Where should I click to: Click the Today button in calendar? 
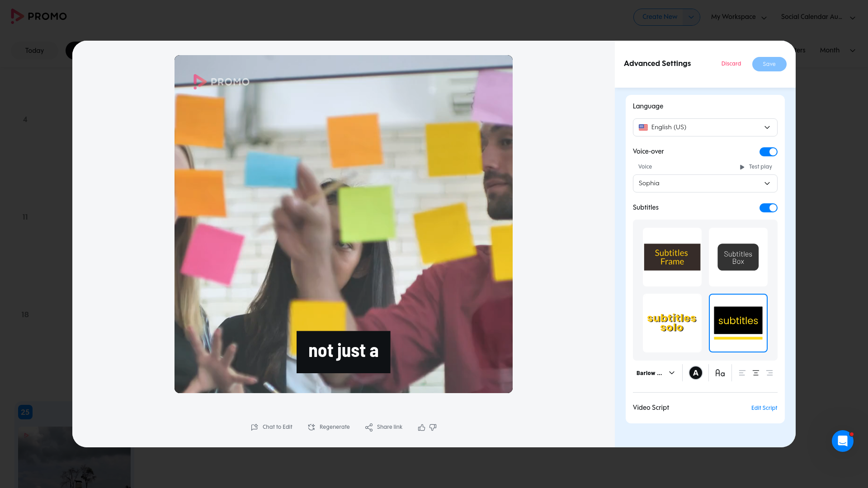click(34, 51)
